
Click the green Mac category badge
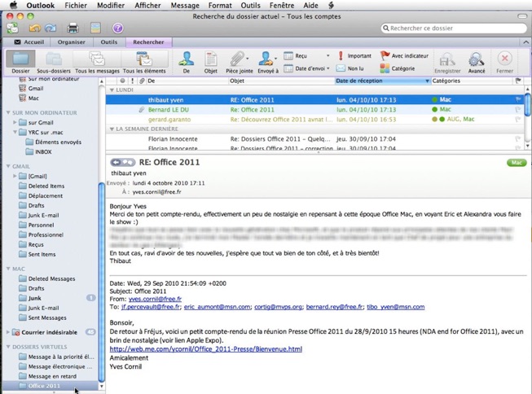pyautogui.click(x=517, y=163)
